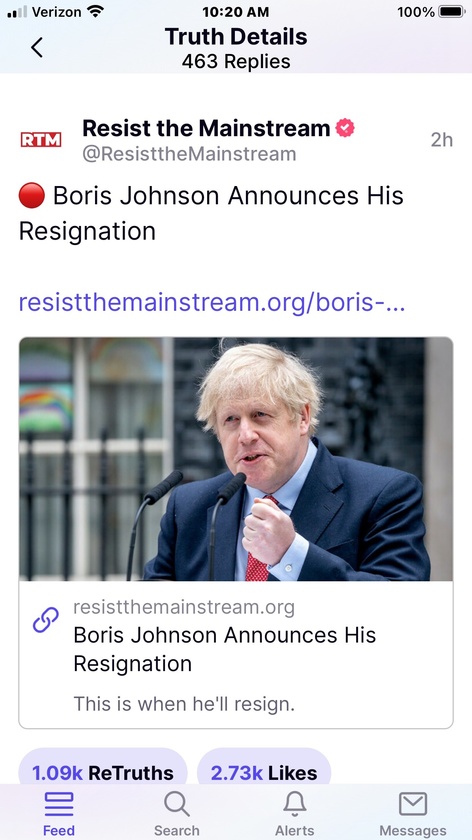Image resolution: width=472 pixels, height=840 pixels.
Task: Tap the battery status indicator
Action: tap(451, 12)
